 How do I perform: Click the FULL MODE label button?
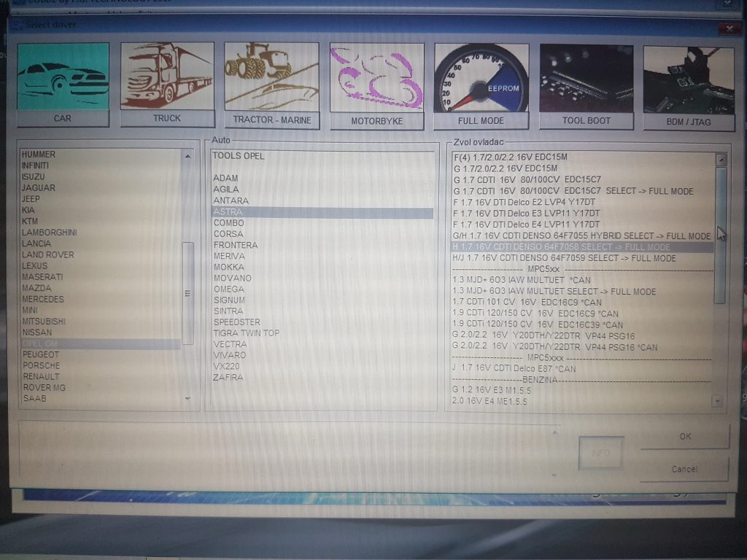tap(481, 121)
